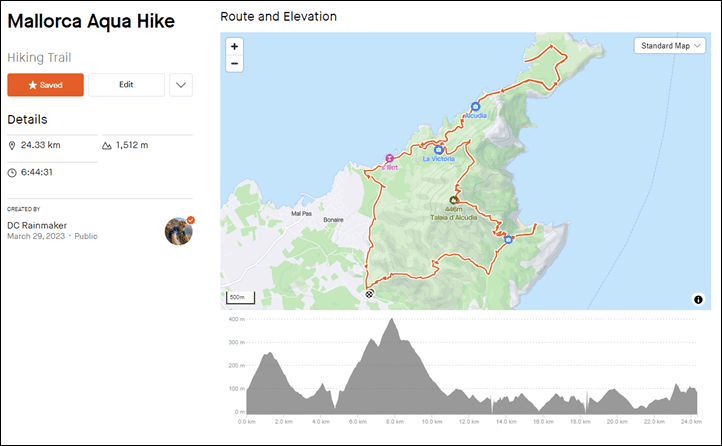The height and width of the screenshot is (446, 722).
Task: Click the elevation peak near 1.2 km
Action: (269, 353)
